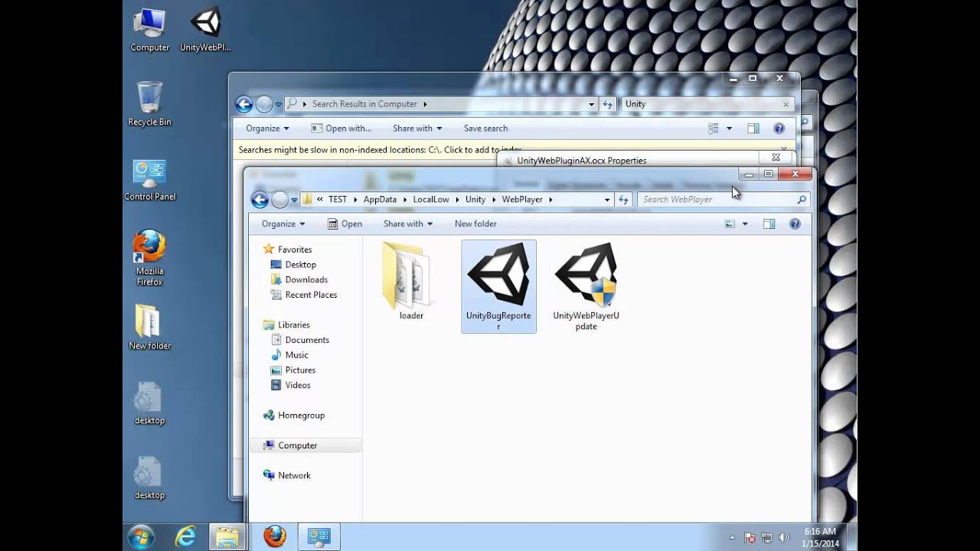The height and width of the screenshot is (551, 980).
Task: Refresh the WebPlayer folder view
Action: 623,200
